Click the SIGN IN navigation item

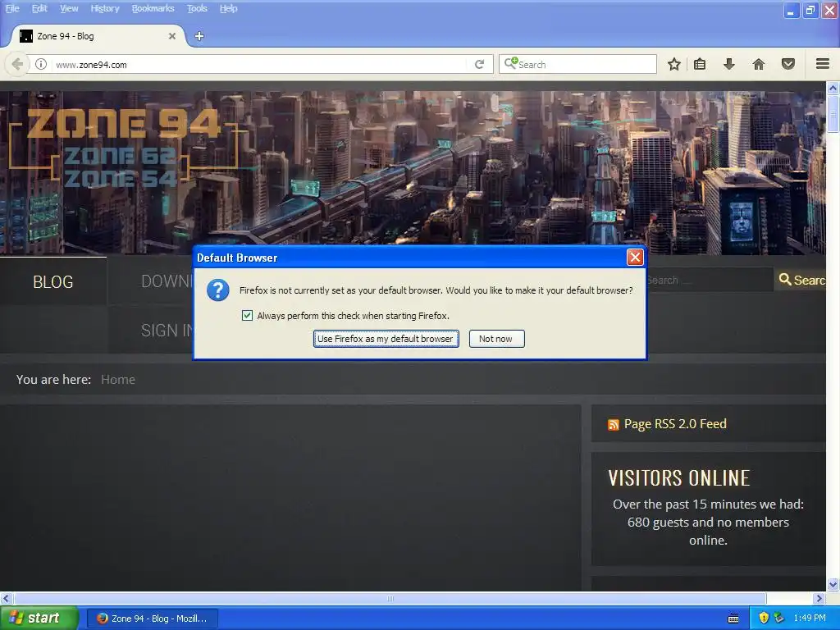pos(167,330)
